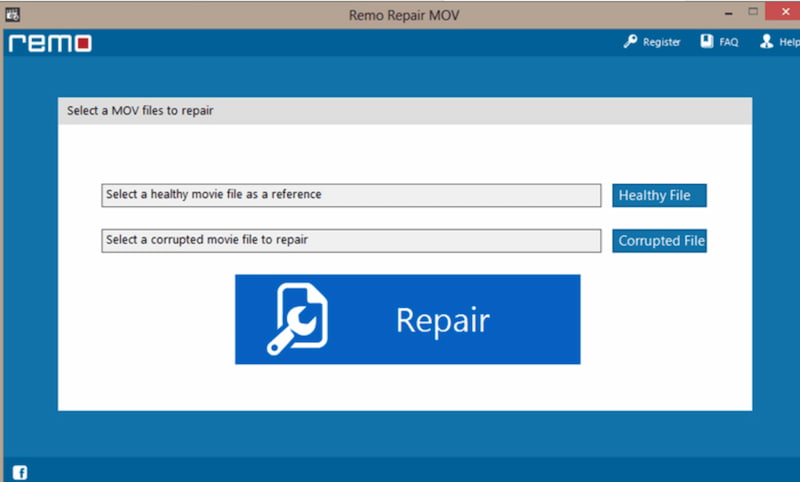Focus the corrupted movie file path field
This screenshot has height=482, width=800.
point(351,241)
